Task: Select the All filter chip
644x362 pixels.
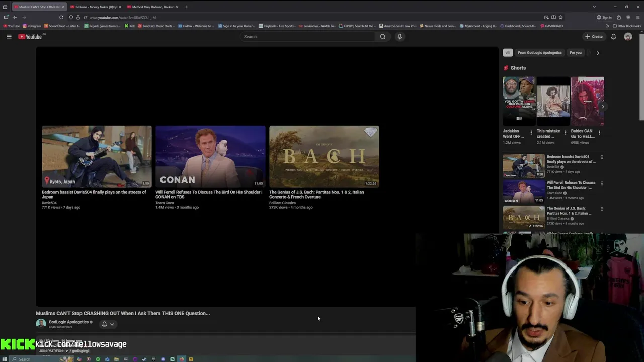Action: click(x=508, y=53)
